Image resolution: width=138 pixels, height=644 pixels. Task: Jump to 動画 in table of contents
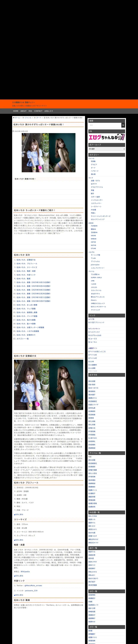pyautogui.click(x=24, y=279)
